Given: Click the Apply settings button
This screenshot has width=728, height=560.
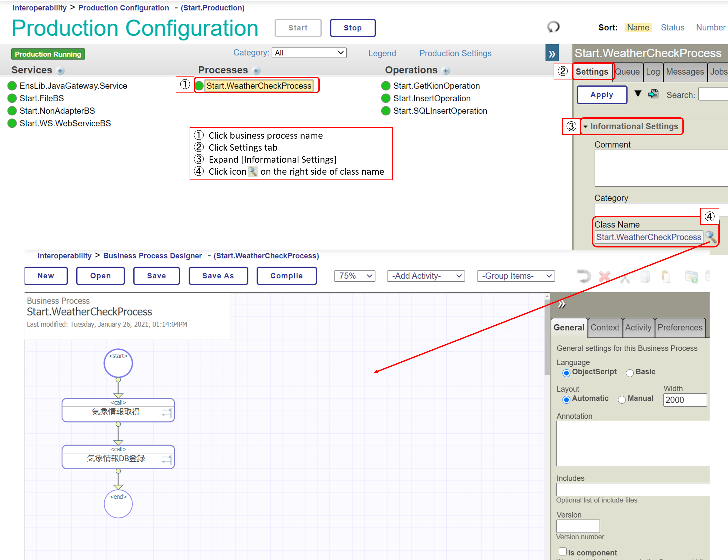Looking at the screenshot, I should pos(602,95).
